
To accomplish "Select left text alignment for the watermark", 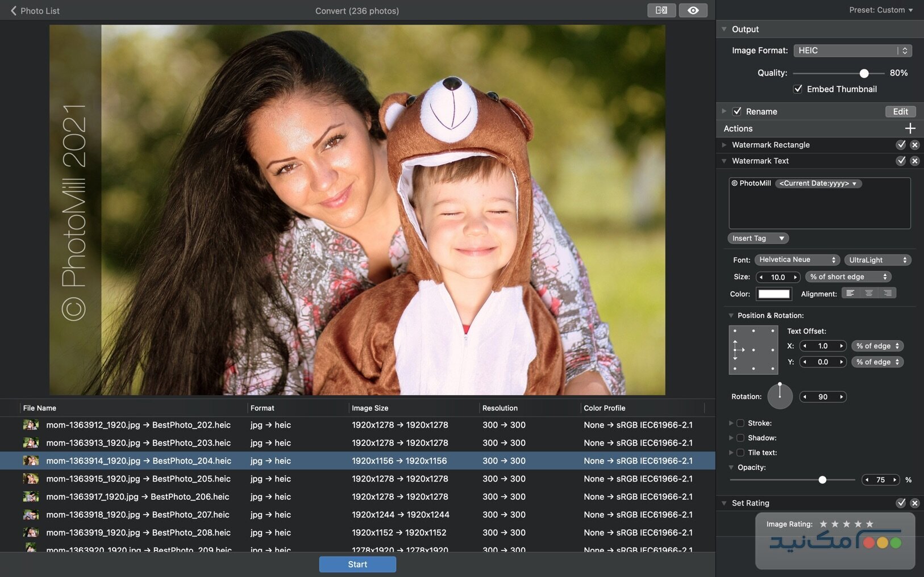I will pos(850,293).
